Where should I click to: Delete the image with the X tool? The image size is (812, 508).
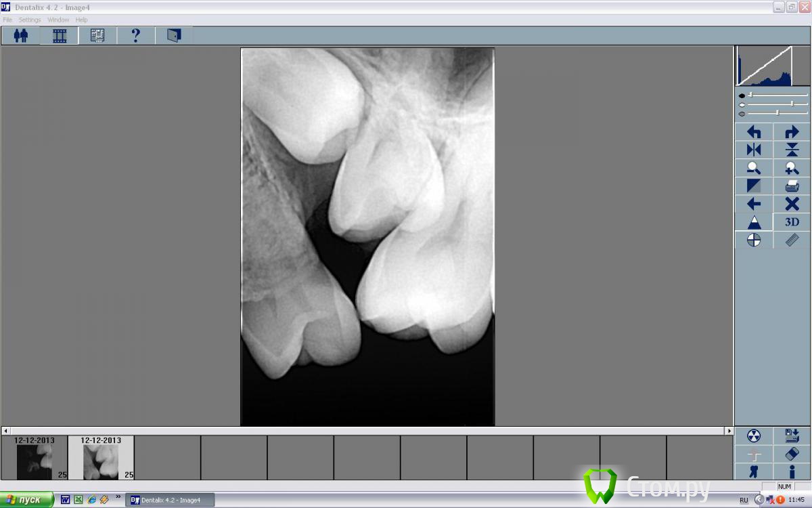790,204
